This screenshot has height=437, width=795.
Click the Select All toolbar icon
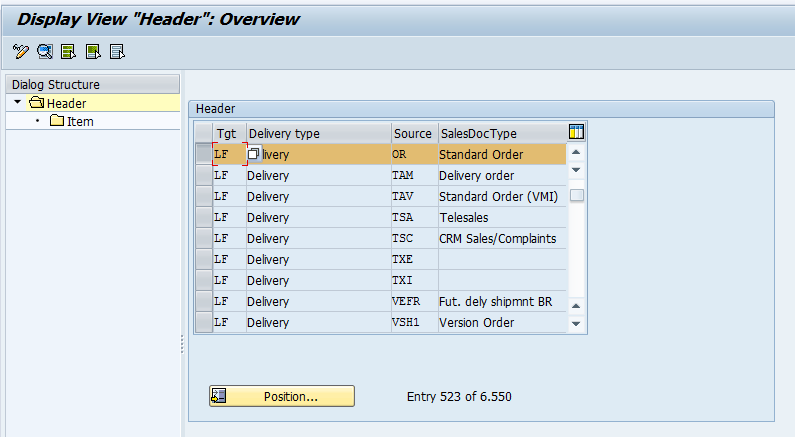coord(69,51)
